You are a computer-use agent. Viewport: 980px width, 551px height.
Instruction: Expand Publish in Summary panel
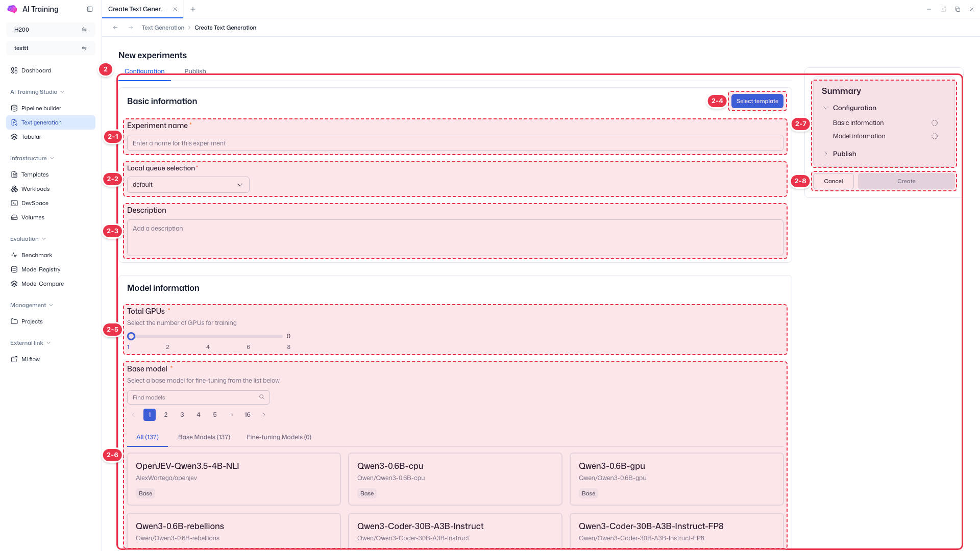[826, 154]
